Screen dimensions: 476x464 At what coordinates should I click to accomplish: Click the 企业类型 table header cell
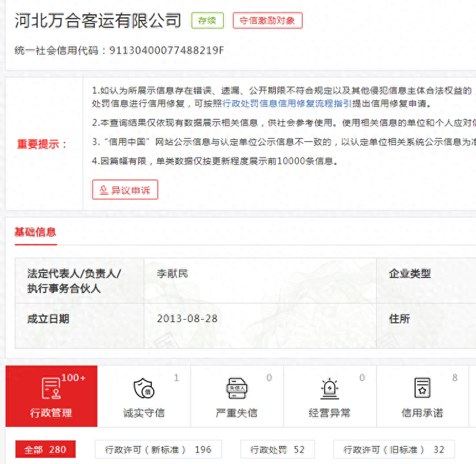click(426, 280)
